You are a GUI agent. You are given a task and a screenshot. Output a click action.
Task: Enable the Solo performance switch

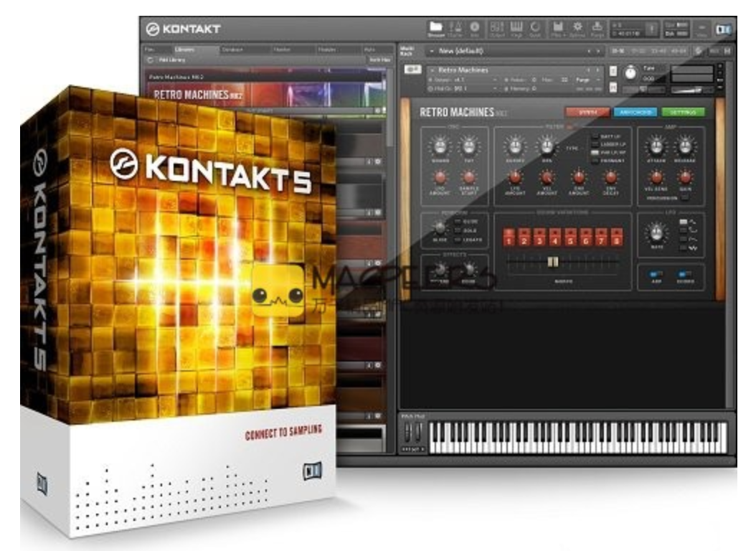458,230
